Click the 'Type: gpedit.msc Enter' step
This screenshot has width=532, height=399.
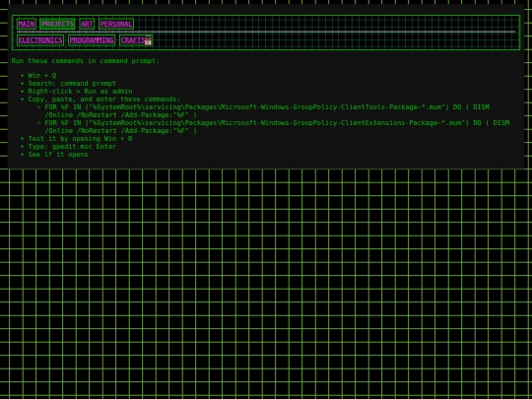pyautogui.click(x=72, y=146)
